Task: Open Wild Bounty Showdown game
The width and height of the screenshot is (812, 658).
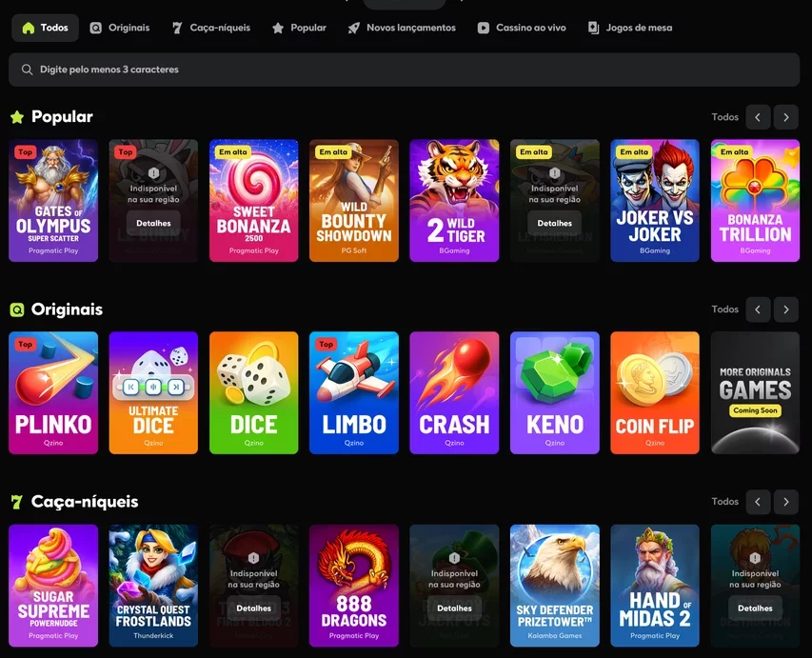Action: tap(354, 201)
